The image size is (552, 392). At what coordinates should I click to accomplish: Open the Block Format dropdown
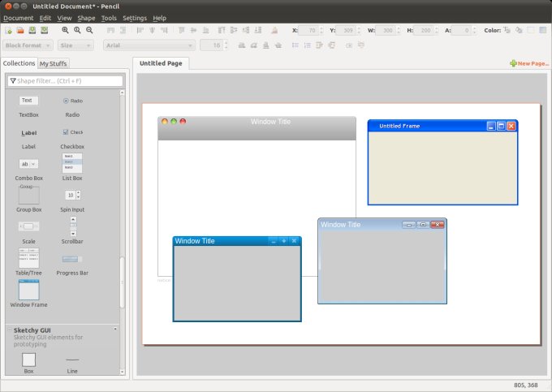(x=28, y=45)
